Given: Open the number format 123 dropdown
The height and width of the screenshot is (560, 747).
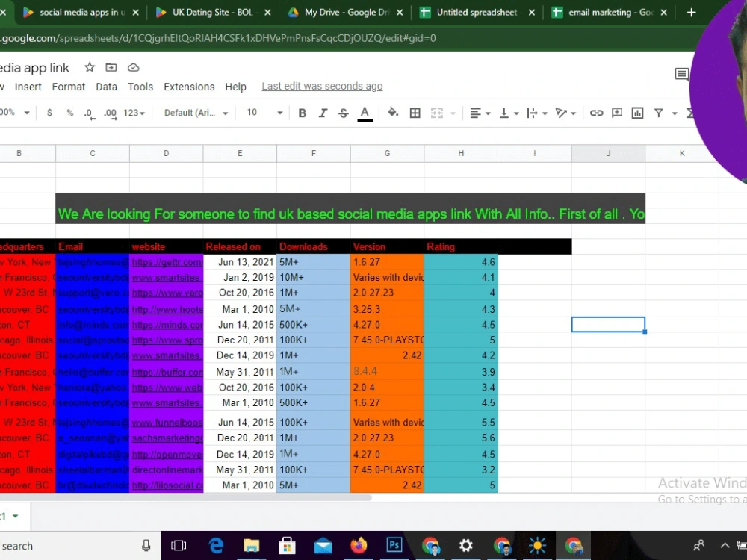Looking at the screenshot, I should 134,113.
